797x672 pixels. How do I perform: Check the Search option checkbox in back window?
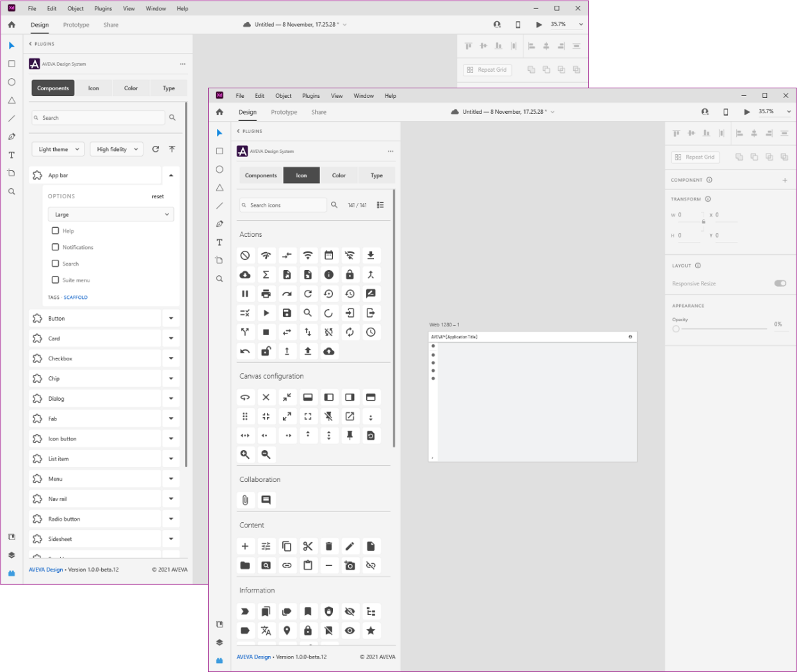coord(55,263)
